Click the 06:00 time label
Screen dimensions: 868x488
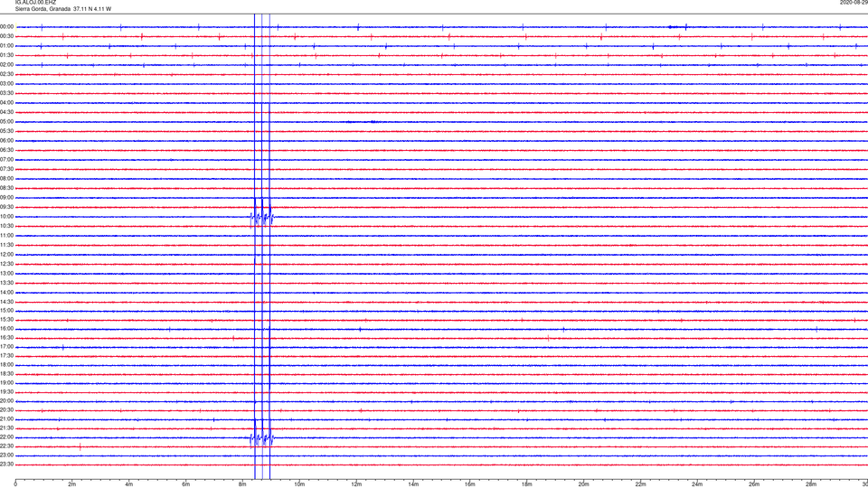[x=6, y=141]
